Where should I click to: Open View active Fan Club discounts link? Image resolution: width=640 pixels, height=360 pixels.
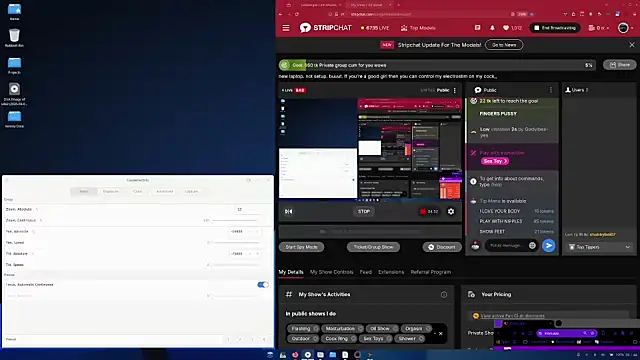pyautogui.click(x=512, y=316)
